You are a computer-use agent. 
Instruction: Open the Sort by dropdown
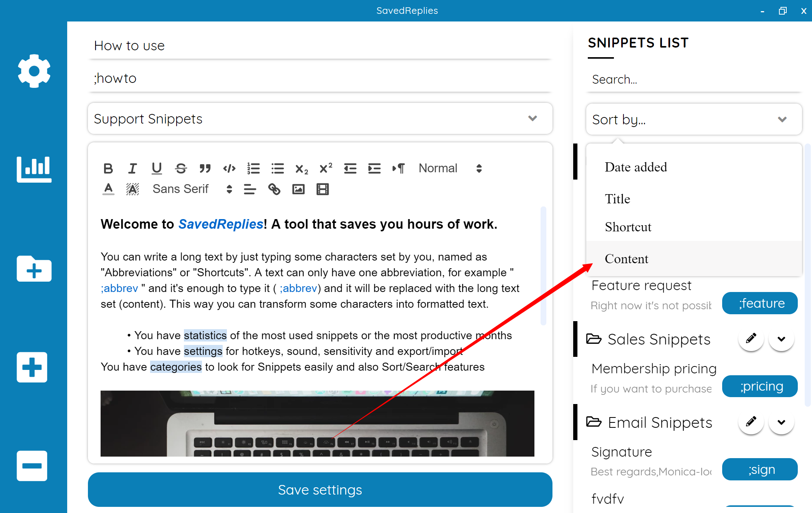coord(694,119)
